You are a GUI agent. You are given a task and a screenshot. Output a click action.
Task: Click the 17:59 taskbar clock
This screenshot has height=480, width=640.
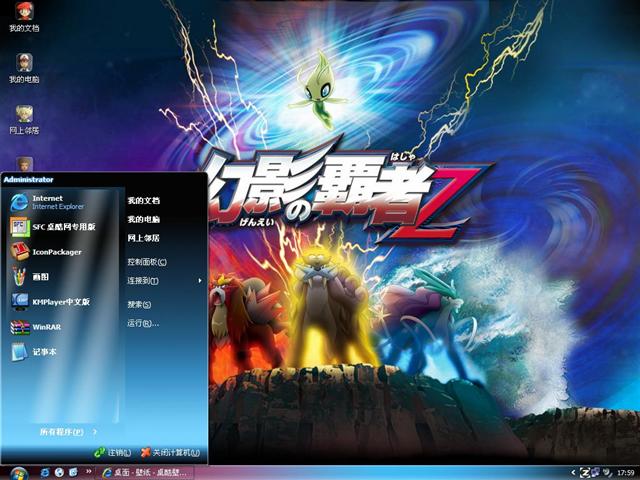pyautogui.click(x=625, y=473)
